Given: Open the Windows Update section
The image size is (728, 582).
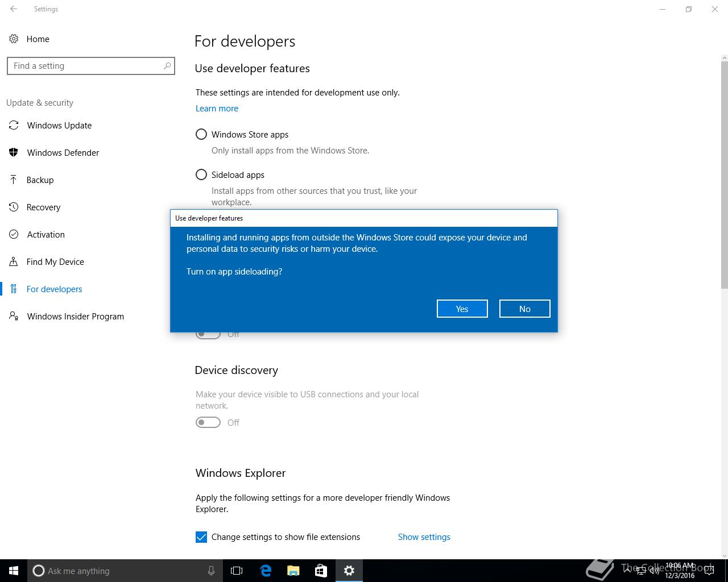Looking at the screenshot, I should (59, 126).
